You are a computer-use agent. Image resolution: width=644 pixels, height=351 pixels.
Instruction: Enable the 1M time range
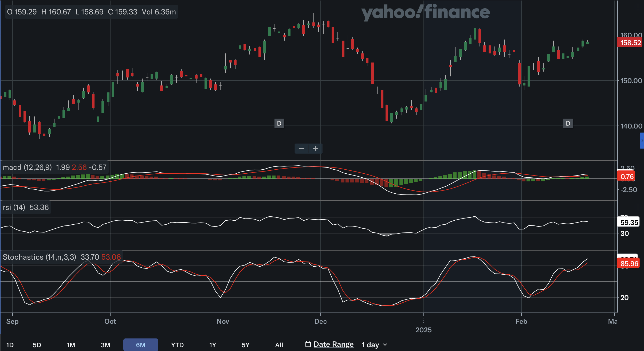(x=71, y=345)
